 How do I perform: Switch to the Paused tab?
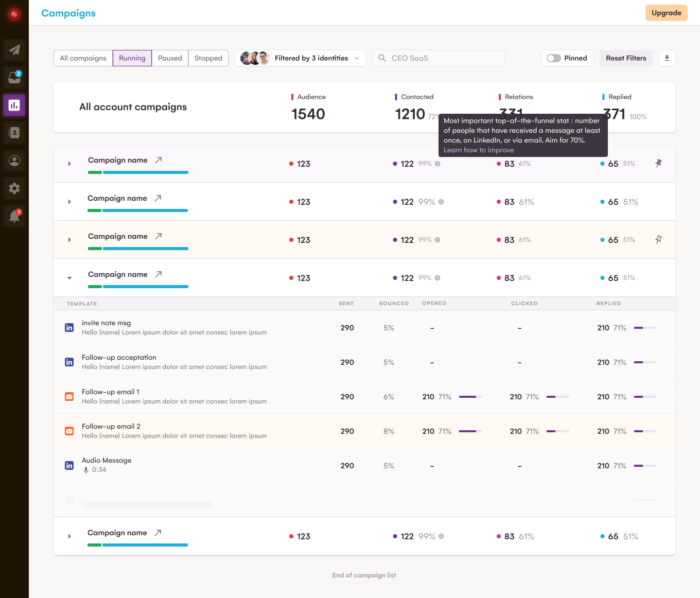coord(170,58)
